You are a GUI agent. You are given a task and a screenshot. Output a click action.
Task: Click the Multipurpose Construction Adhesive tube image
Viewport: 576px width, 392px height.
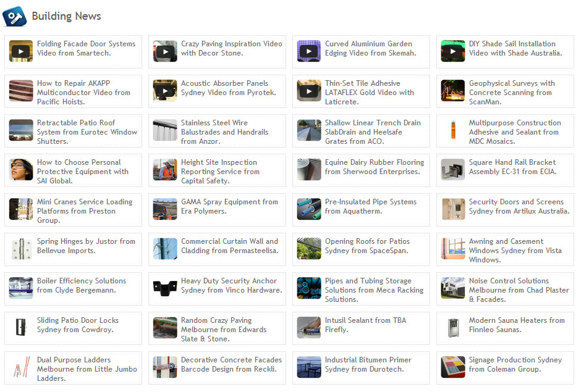(453, 130)
